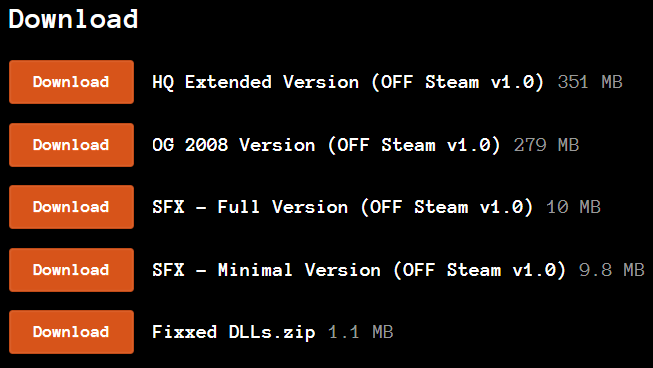Click the OG 2008 Version file name
Screen dimensions: 653x368
pos(326,145)
